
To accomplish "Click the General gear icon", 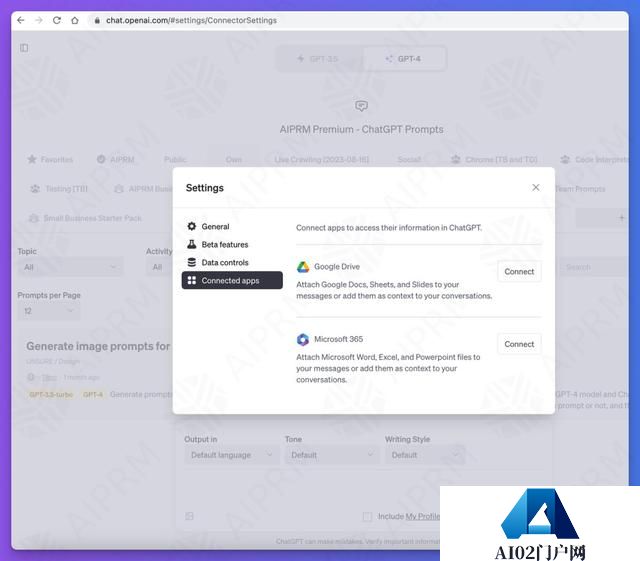I will 191,226.
